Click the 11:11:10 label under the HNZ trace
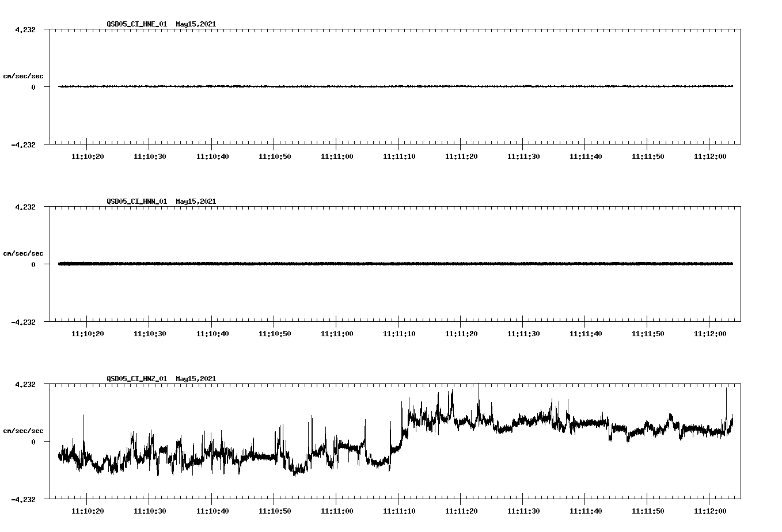 coord(399,510)
